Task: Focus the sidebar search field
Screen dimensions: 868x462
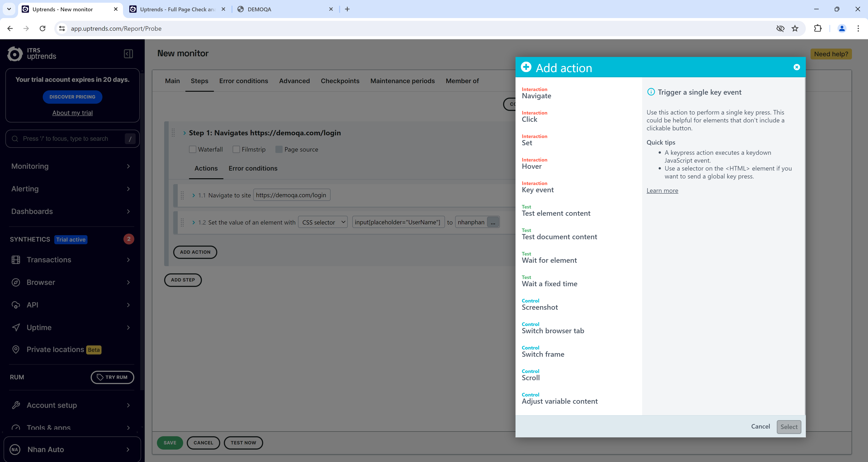Action: (67, 139)
